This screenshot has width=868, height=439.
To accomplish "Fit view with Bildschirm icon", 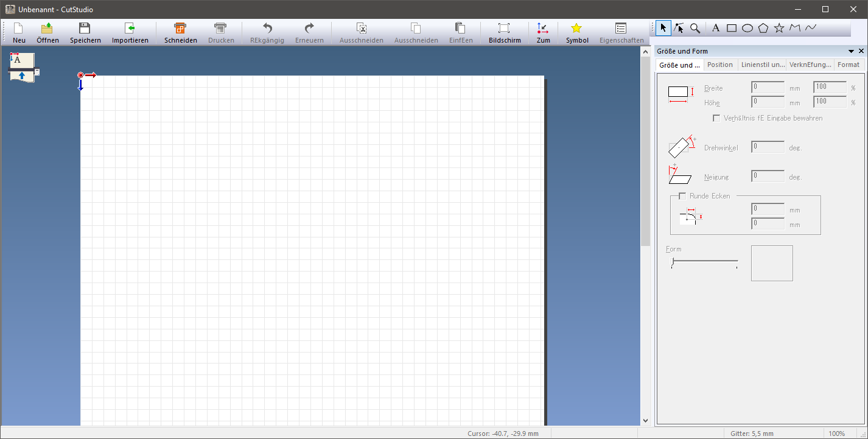I will click(x=504, y=28).
